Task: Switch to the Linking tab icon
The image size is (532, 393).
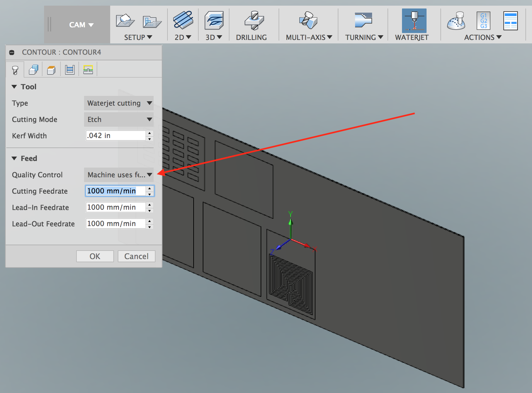Action: [88, 70]
